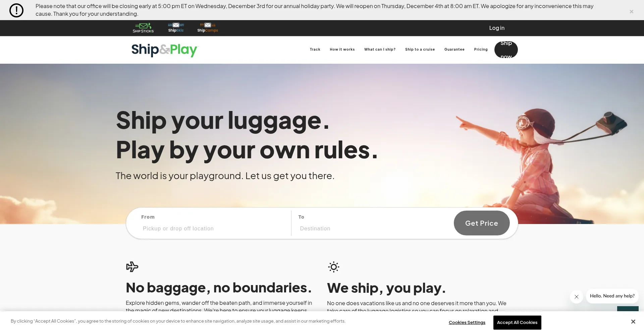The width and height of the screenshot is (644, 333).
Task: Open the Ship Sticks site logo
Action: pos(143,28)
